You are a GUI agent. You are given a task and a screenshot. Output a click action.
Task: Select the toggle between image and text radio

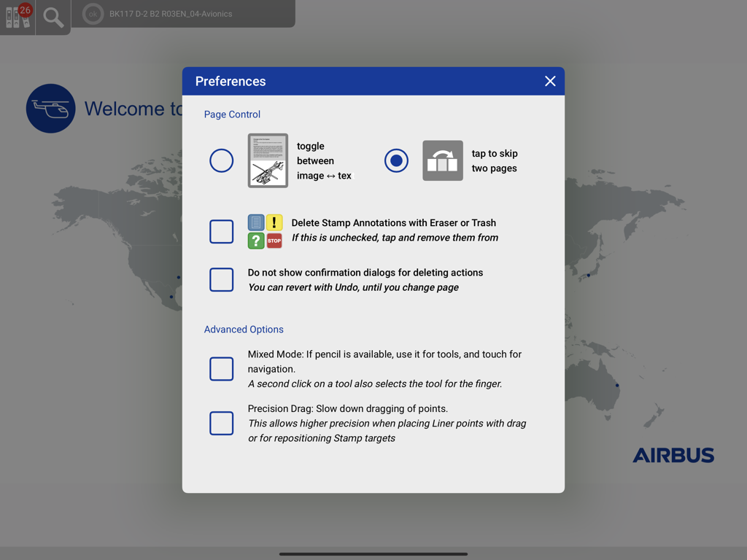click(x=221, y=160)
